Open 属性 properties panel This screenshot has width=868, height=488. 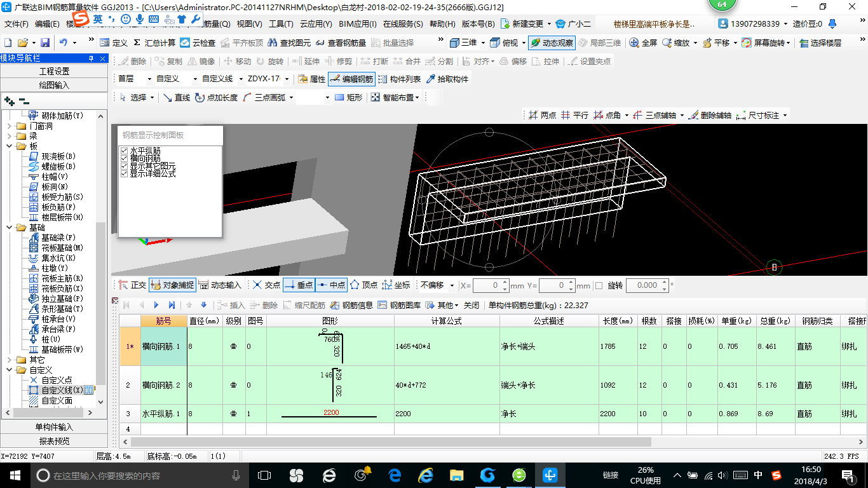[311, 79]
